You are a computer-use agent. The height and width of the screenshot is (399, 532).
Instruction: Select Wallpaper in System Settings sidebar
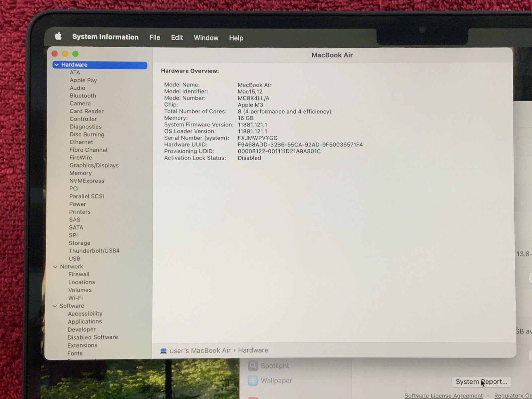[276, 381]
